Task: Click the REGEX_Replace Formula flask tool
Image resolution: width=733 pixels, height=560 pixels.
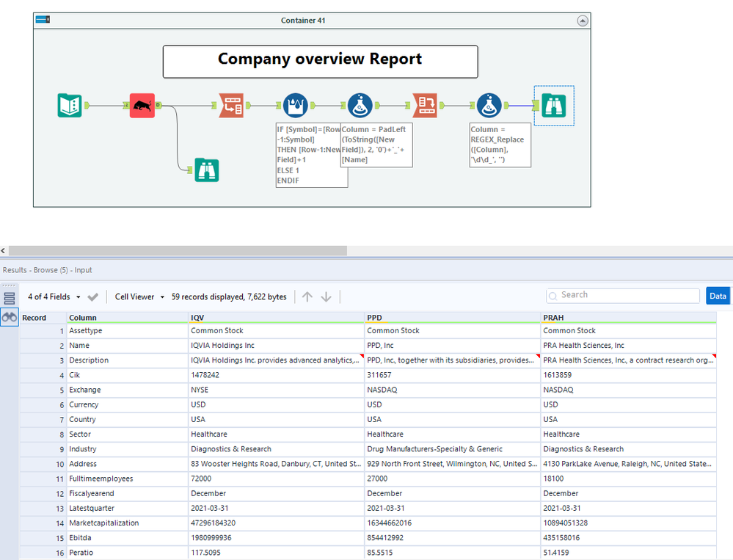Action: click(489, 106)
